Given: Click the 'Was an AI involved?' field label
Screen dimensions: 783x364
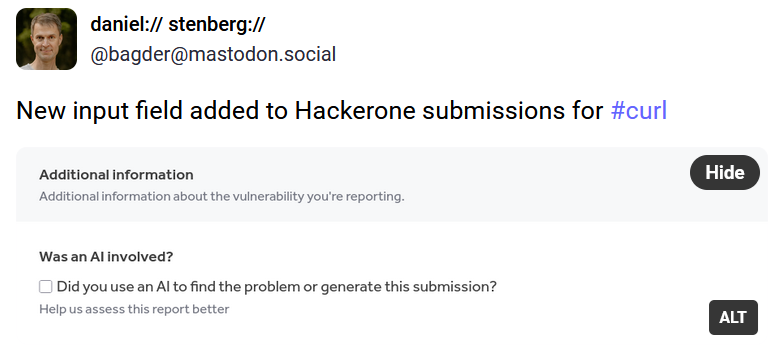Looking at the screenshot, I should click(106, 257).
